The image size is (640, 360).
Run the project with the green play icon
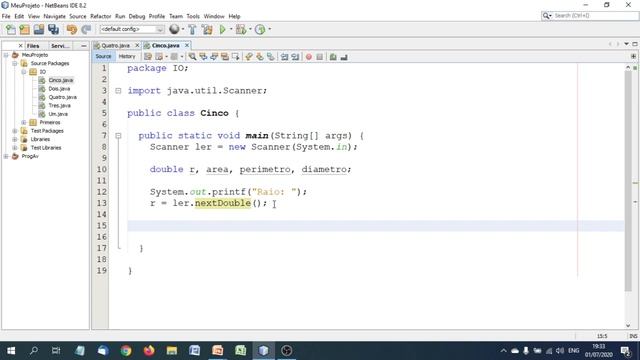(x=222, y=29)
